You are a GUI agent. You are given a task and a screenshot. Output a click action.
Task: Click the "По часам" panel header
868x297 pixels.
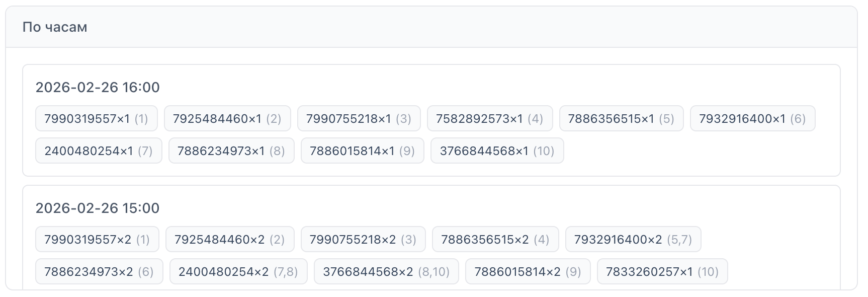tap(55, 27)
